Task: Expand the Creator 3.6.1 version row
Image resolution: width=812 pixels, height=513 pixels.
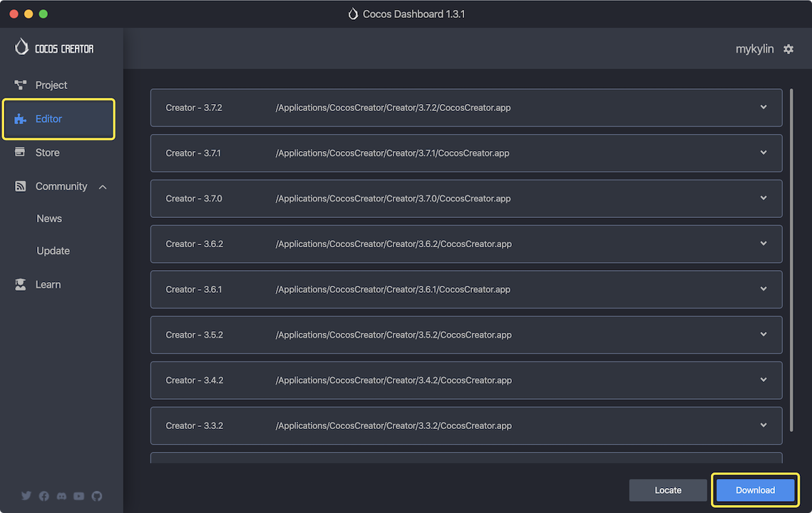Action: (x=763, y=289)
